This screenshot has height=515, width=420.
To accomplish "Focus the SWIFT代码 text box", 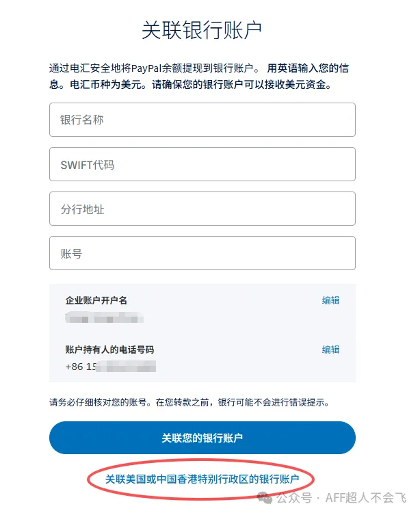I will pyautogui.click(x=202, y=164).
